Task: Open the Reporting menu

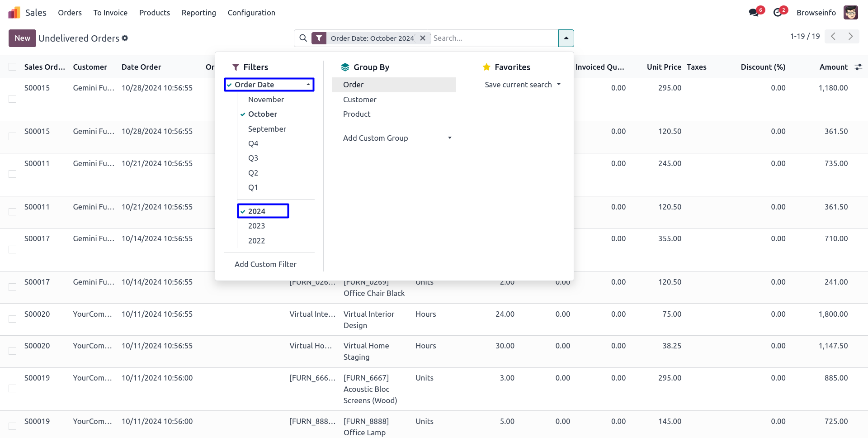Action: coord(198,13)
